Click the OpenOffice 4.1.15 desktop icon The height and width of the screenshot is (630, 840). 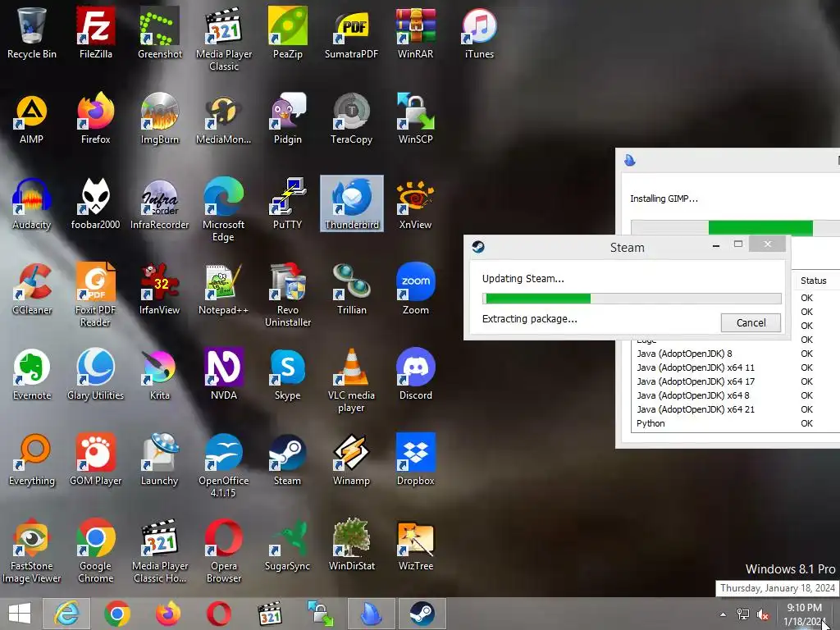click(x=223, y=465)
